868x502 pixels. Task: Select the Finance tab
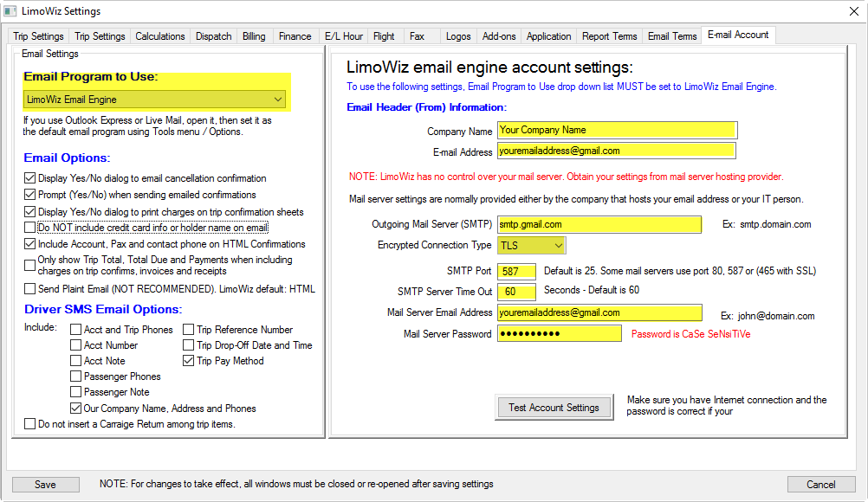click(295, 36)
